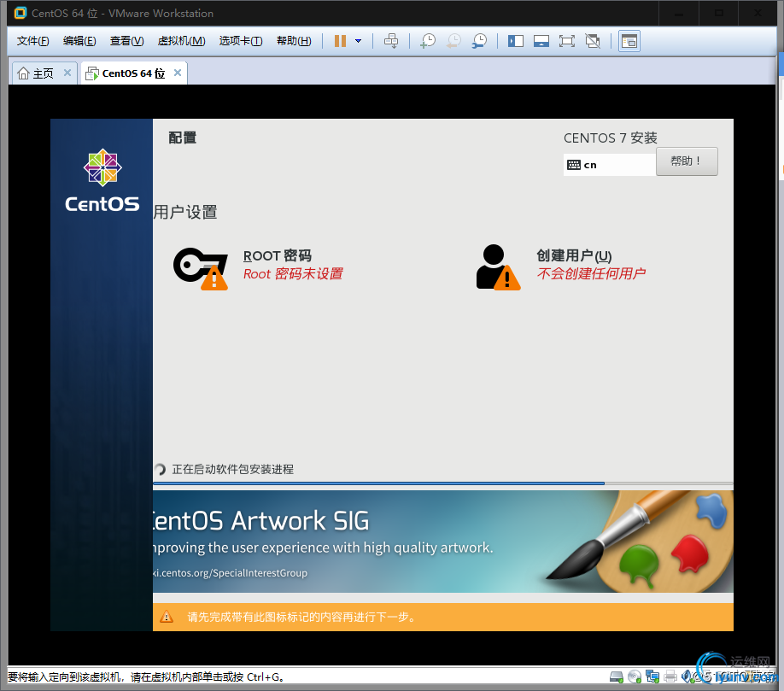Click the user creation person icon
The image size is (784, 691).
pyautogui.click(x=498, y=267)
